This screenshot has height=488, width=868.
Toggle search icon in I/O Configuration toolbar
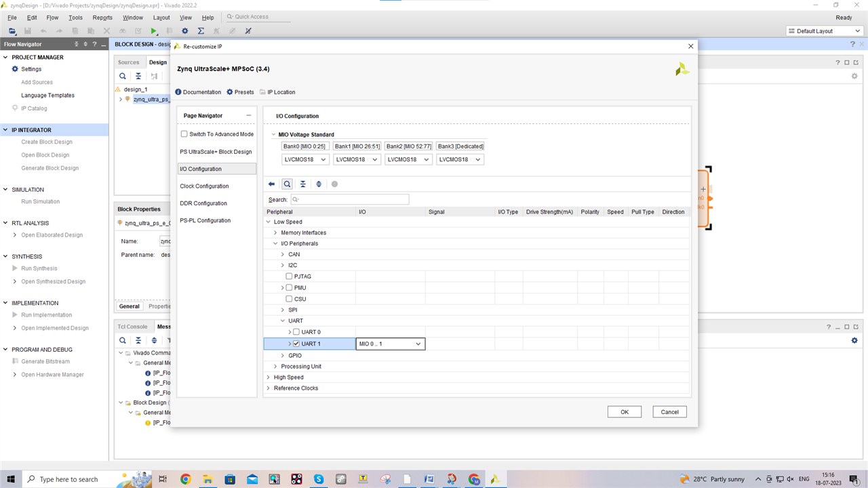point(288,184)
